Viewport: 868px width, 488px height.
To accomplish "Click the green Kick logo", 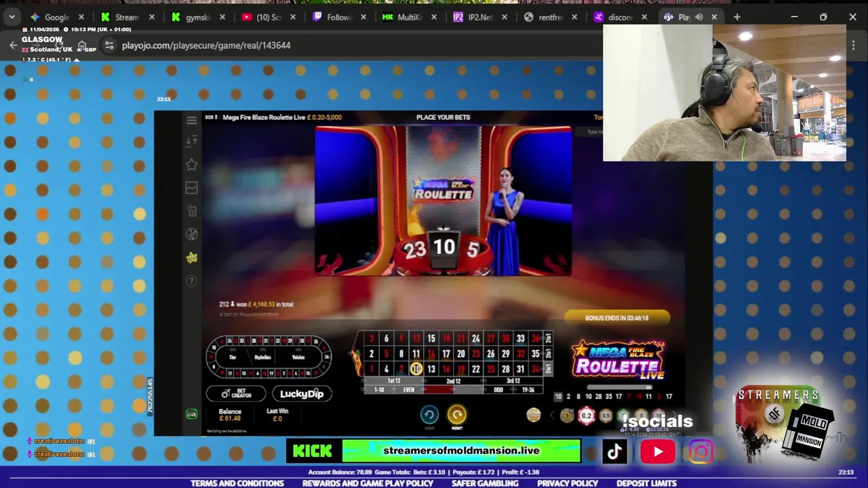I will point(313,451).
